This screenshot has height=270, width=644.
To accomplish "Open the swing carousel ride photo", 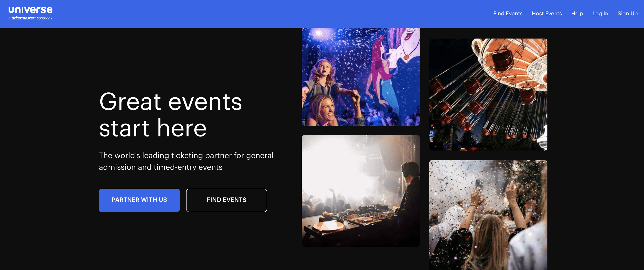I will (x=488, y=94).
